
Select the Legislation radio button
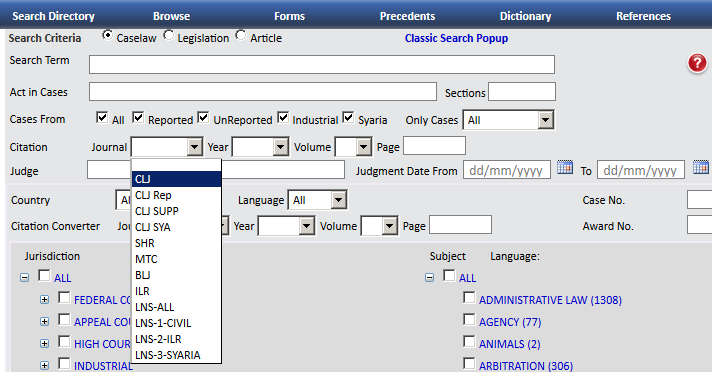168,35
